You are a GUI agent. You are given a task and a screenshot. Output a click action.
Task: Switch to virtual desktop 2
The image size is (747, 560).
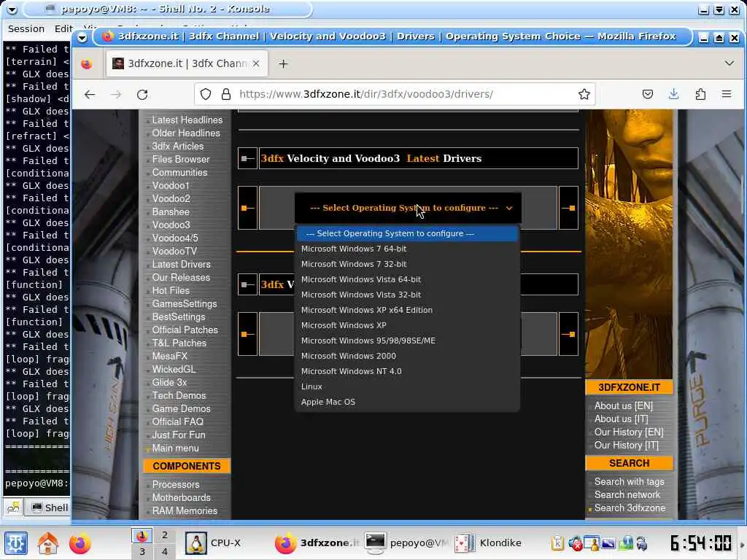tap(164, 535)
